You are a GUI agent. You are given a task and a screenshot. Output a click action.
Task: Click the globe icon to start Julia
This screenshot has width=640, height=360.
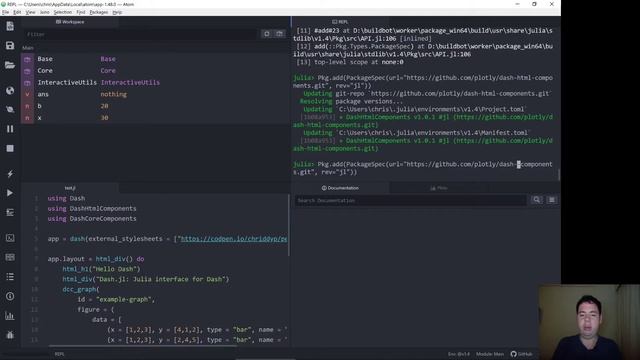tap(10, 91)
